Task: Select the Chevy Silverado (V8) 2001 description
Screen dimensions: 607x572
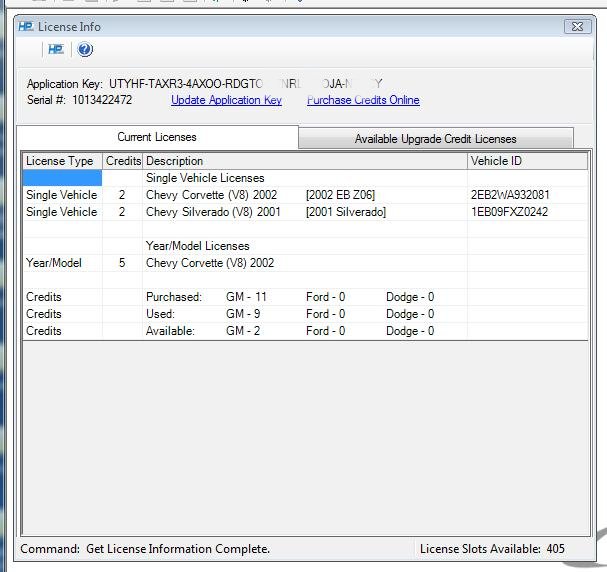Action: [213, 212]
